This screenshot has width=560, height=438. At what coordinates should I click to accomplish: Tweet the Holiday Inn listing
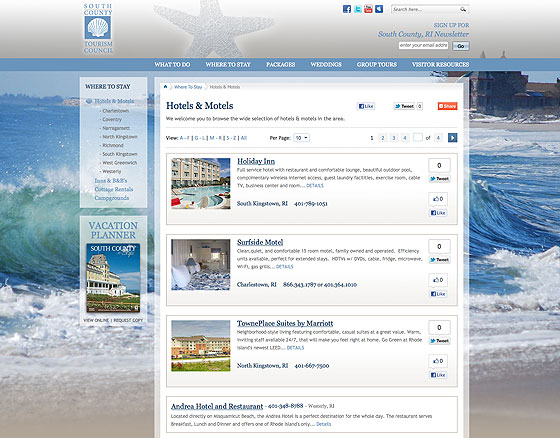(x=440, y=179)
